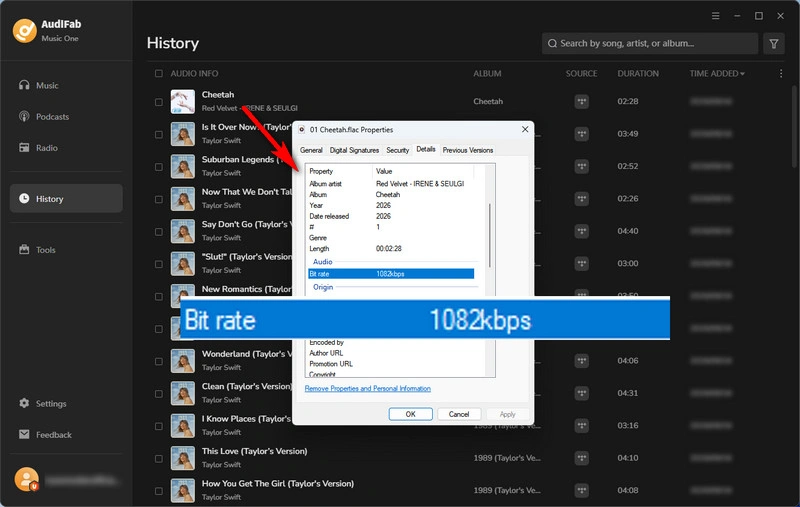The image size is (800, 507).
Task: Check the This Love row checkbox
Action: [x=159, y=458]
